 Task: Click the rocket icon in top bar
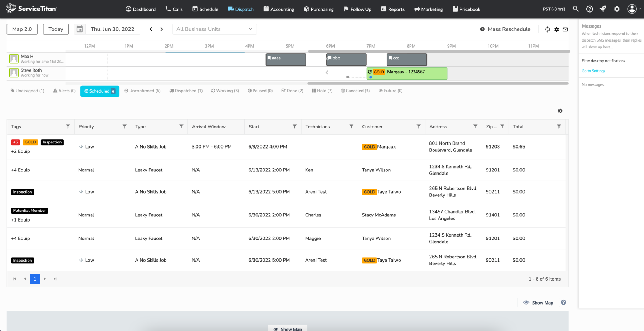click(x=603, y=9)
